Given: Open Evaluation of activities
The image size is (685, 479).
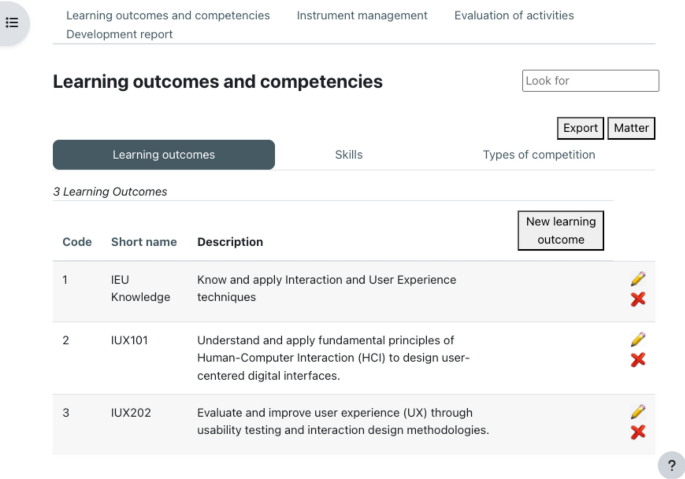Looking at the screenshot, I should tap(514, 15).
